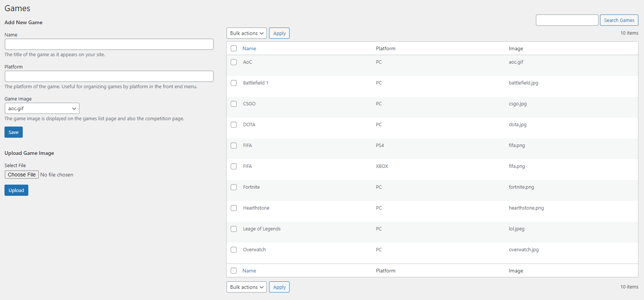Open the CSGO game entry
The image size is (644, 300).
249,104
